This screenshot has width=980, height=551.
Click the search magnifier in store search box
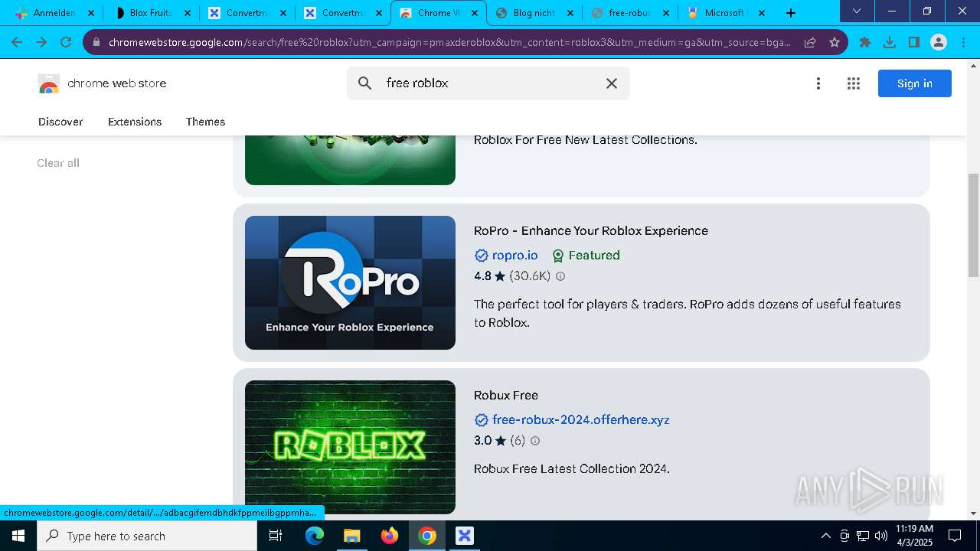[x=365, y=83]
